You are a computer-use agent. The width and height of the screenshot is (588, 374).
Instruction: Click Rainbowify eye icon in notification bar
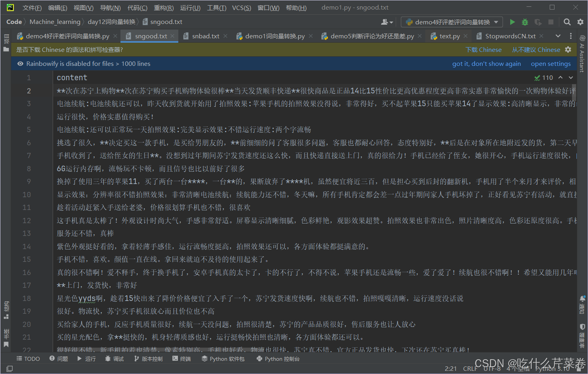pyautogui.click(x=20, y=63)
